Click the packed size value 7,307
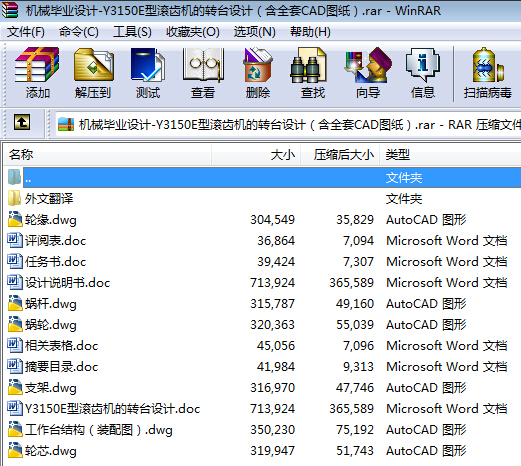Viewport: 521px width, 466px height. tap(359, 262)
